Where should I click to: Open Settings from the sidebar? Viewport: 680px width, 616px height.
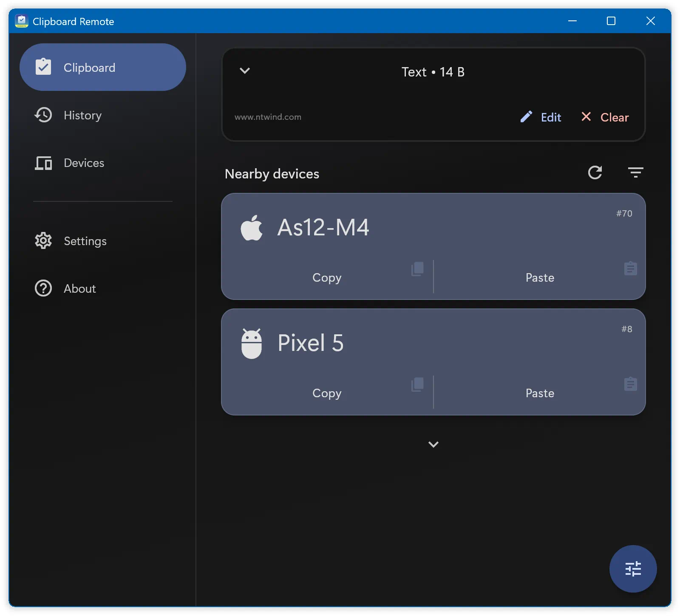tap(103, 241)
